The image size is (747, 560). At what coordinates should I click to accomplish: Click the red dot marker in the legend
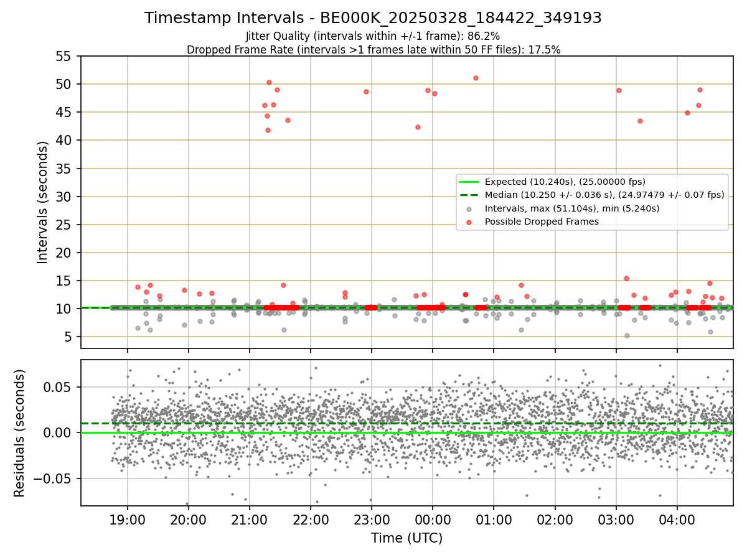click(469, 222)
